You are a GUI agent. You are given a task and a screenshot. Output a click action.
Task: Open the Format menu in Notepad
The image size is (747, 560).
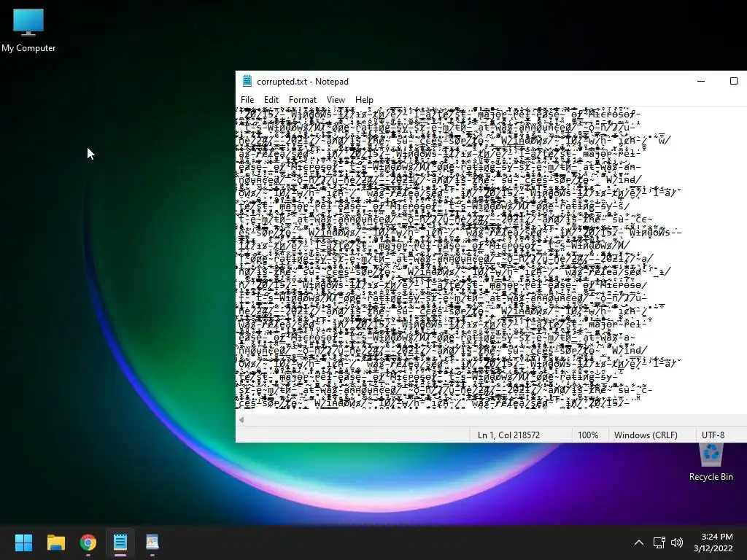303,99
